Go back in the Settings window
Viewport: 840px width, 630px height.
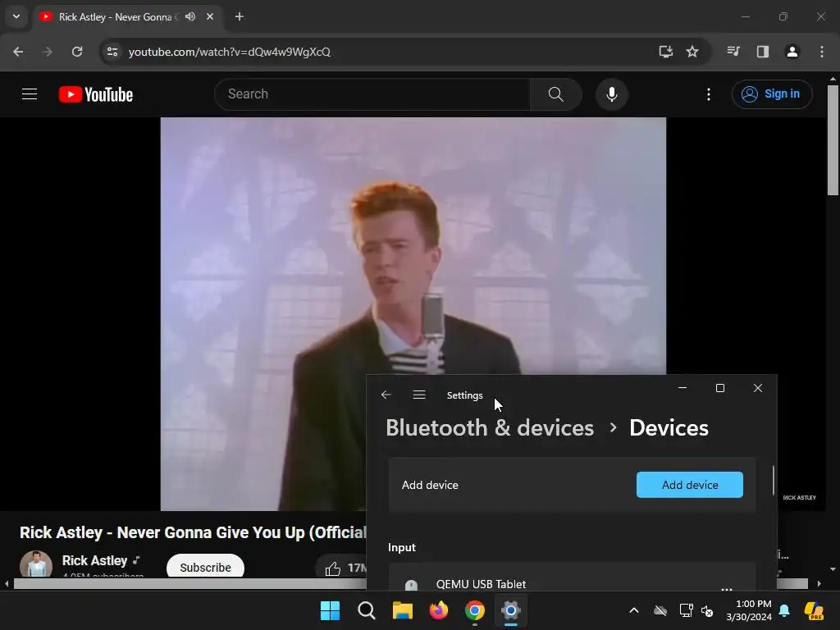pyautogui.click(x=386, y=395)
